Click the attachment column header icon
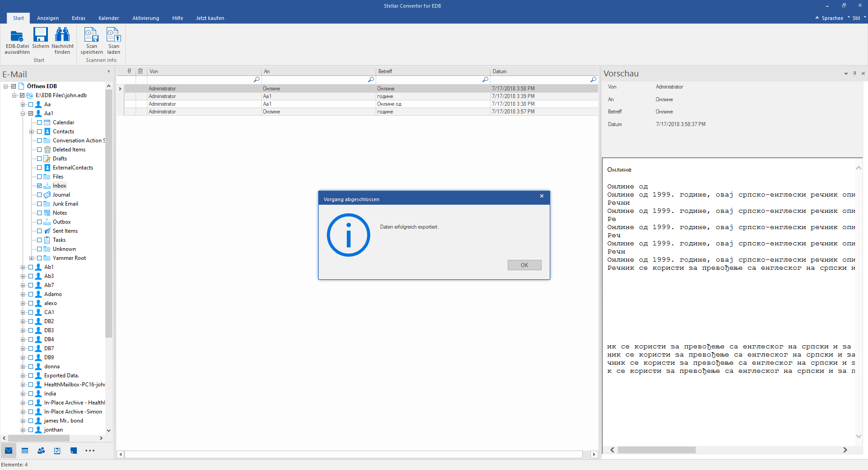 [x=129, y=71]
